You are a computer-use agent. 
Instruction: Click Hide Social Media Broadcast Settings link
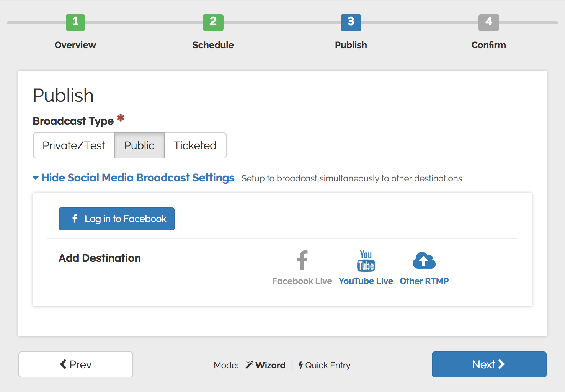[138, 178]
